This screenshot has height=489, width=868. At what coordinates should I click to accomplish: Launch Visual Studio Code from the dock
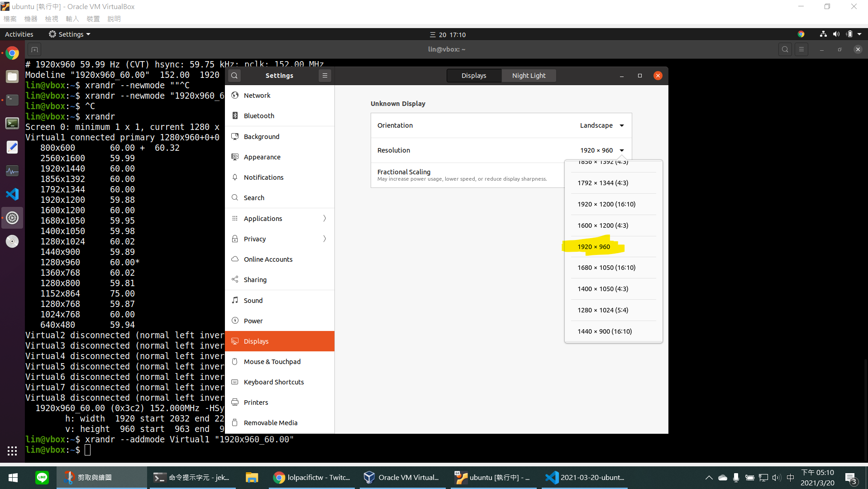click(x=12, y=194)
